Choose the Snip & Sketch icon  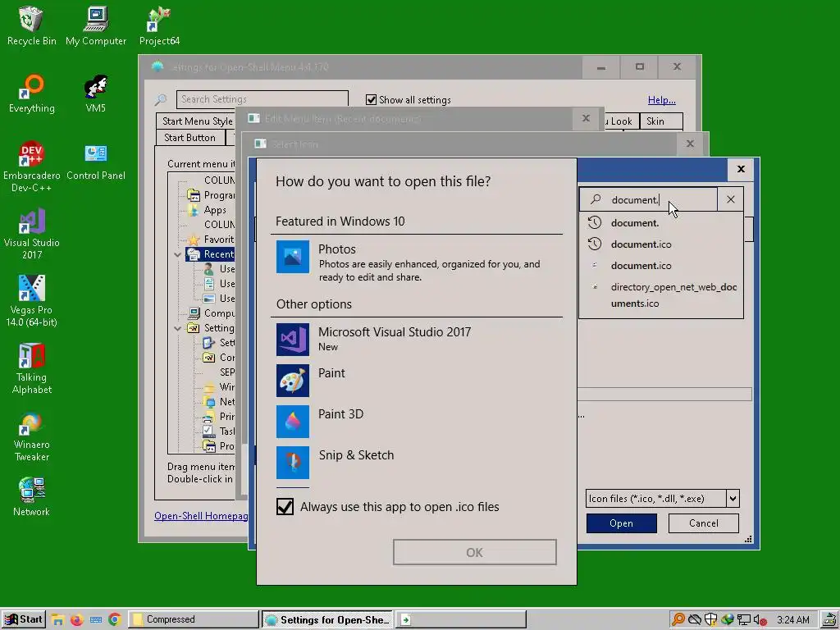(x=293, y=463)
